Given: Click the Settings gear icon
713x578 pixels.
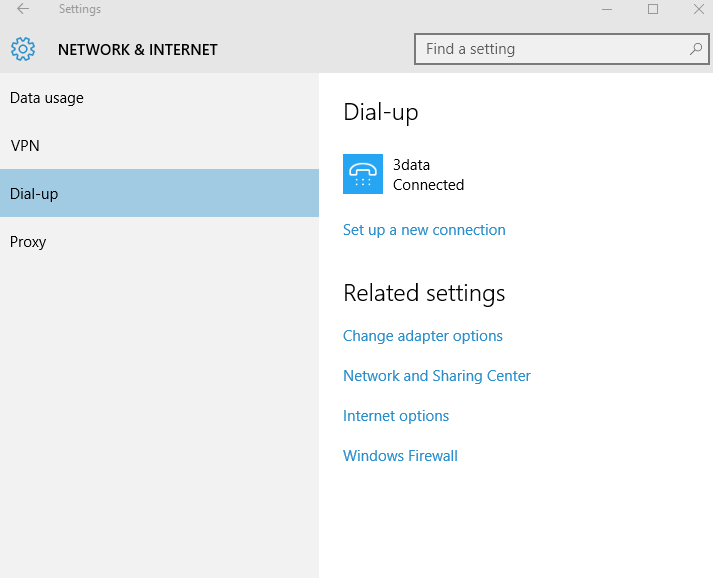Looking at the screenshot, I should 23,49.
